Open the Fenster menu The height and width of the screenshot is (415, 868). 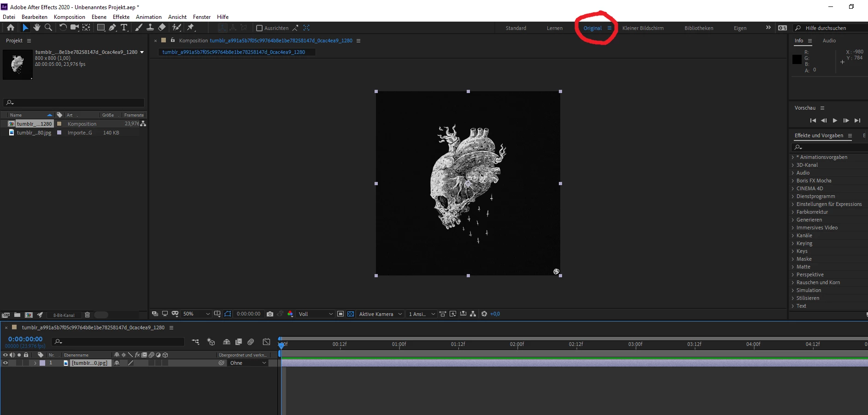coord(202,17)
